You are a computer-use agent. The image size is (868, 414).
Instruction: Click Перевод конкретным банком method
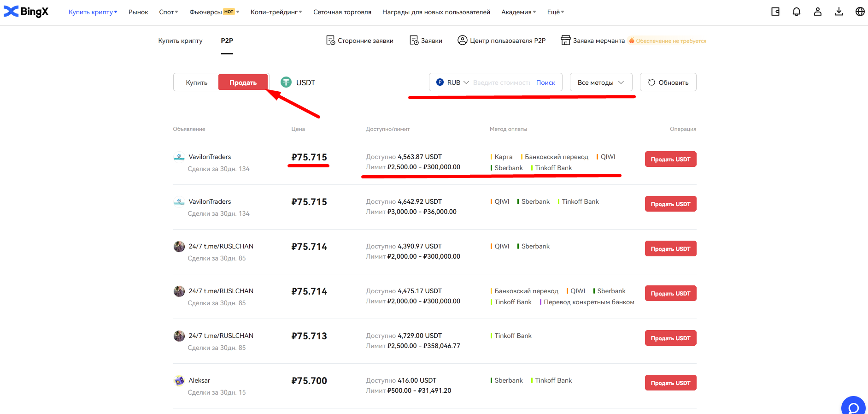coord(587,302)
